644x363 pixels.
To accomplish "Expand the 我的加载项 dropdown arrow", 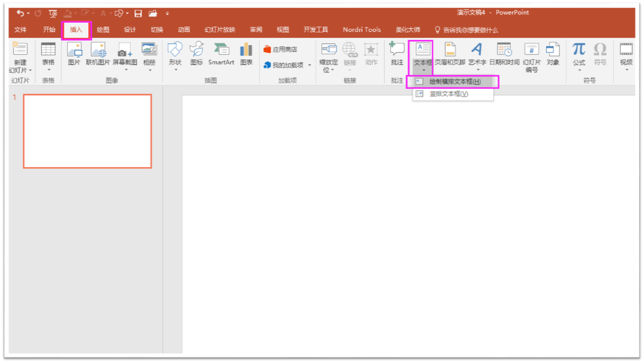I will pyautogui.click(x=310, y=65).
